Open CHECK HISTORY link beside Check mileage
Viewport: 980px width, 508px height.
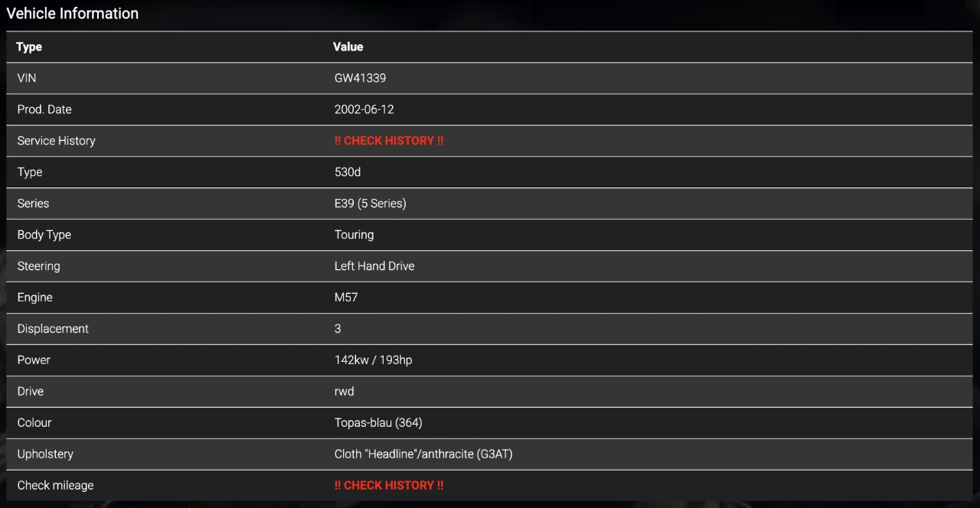[x=389, y=485]
